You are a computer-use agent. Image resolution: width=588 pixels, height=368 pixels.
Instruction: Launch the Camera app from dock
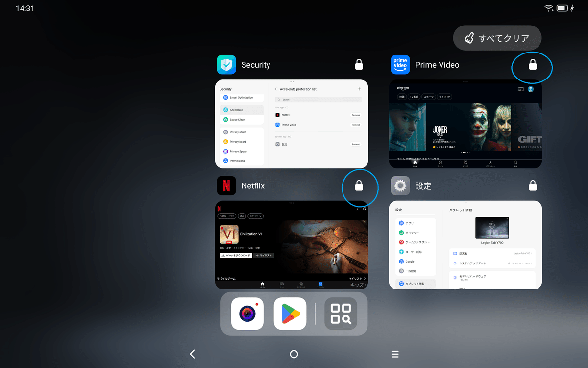(247, 314)
